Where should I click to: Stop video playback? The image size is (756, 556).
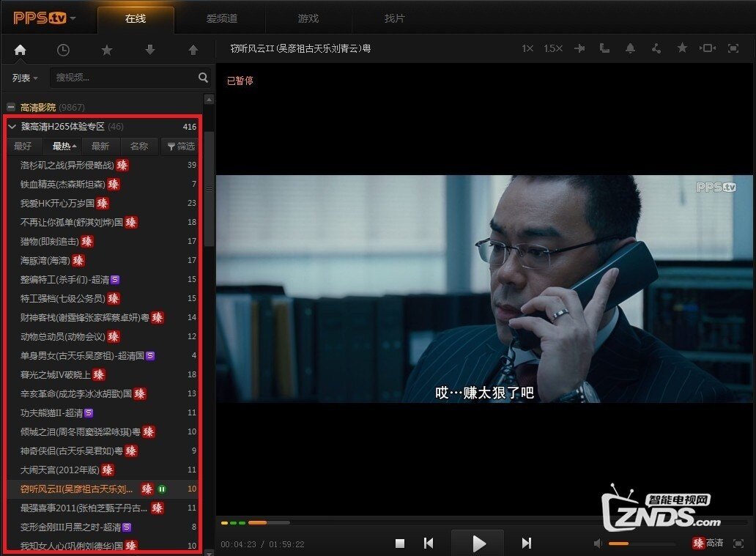pos(400,544)
